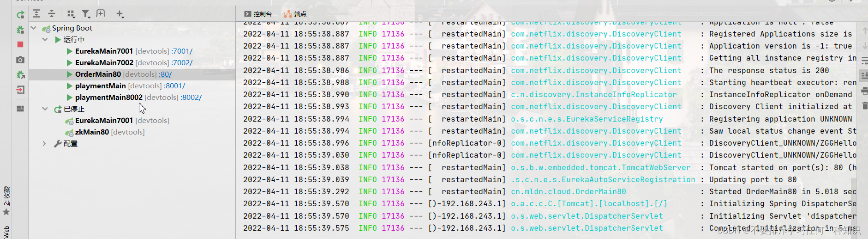Open the Web side tool window tab
This screenshot has width=868, height=239.
(6, 232)
